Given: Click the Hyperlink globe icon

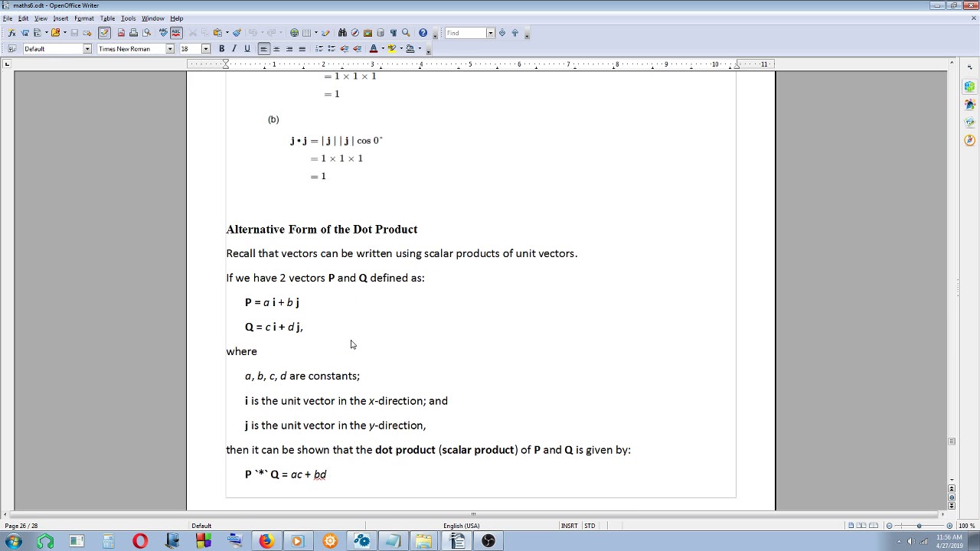Looking at the screenshot, I should tap(294, 33).
